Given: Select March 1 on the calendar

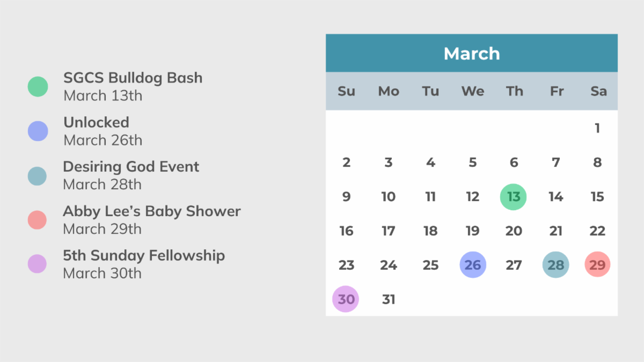Looking at the screenshot, I should pos(597,128).
